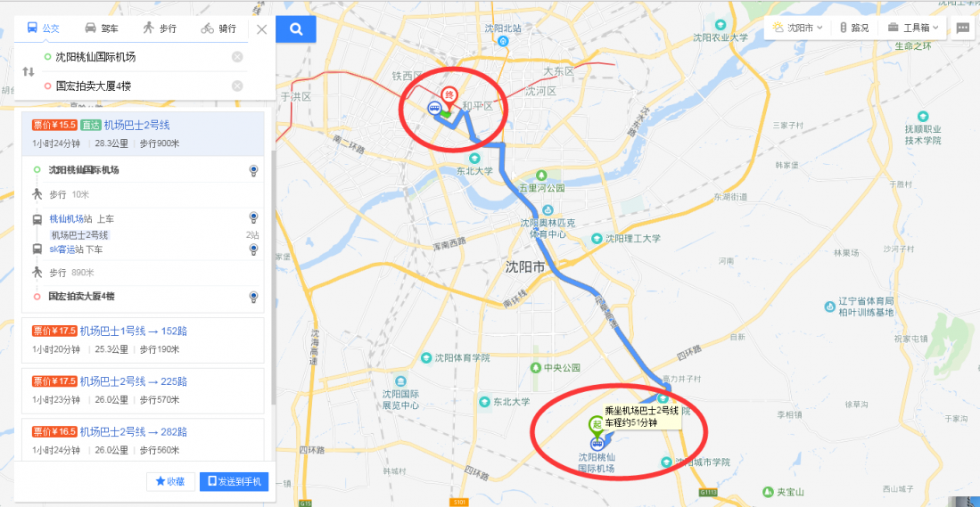Open the 工具箱 toolbox dropdown
The width and height of the screenshot is (980, 507).
(x=912, y=29)
